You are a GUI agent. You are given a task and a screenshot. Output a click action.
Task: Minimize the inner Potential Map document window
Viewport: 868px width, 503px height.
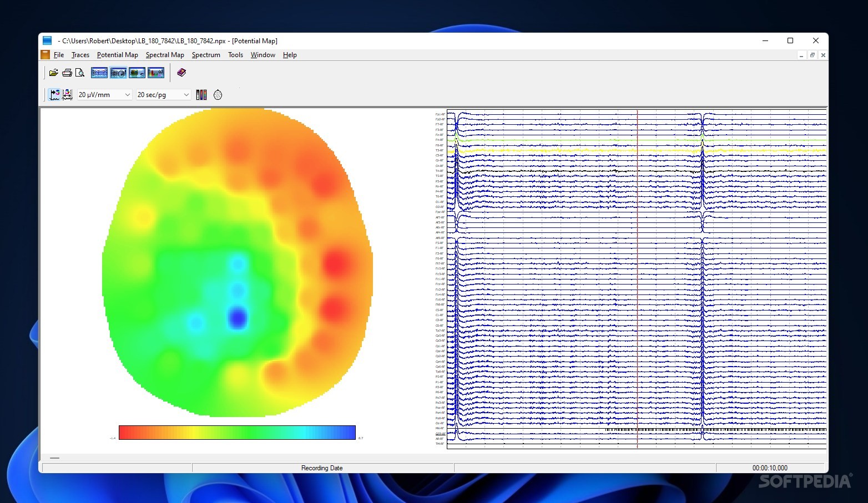tap(801, 55)
